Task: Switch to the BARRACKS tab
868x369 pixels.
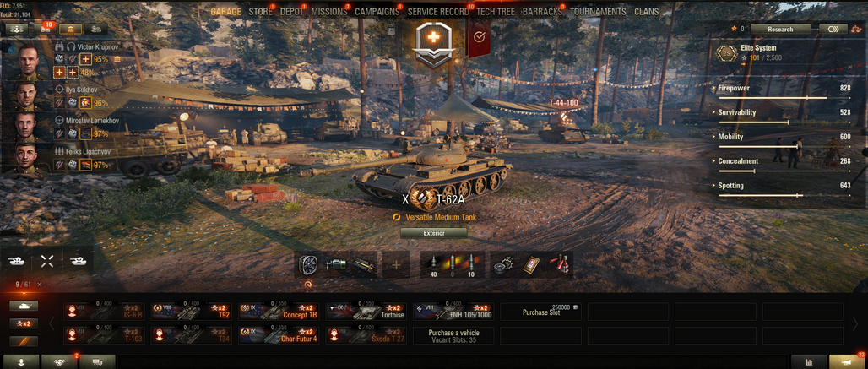Action: [x=542, y=12]
